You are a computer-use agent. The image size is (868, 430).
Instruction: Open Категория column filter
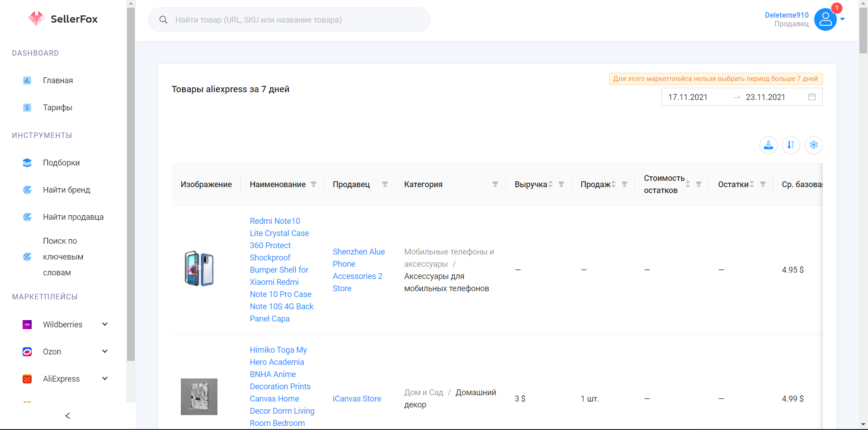click(495, 184)
